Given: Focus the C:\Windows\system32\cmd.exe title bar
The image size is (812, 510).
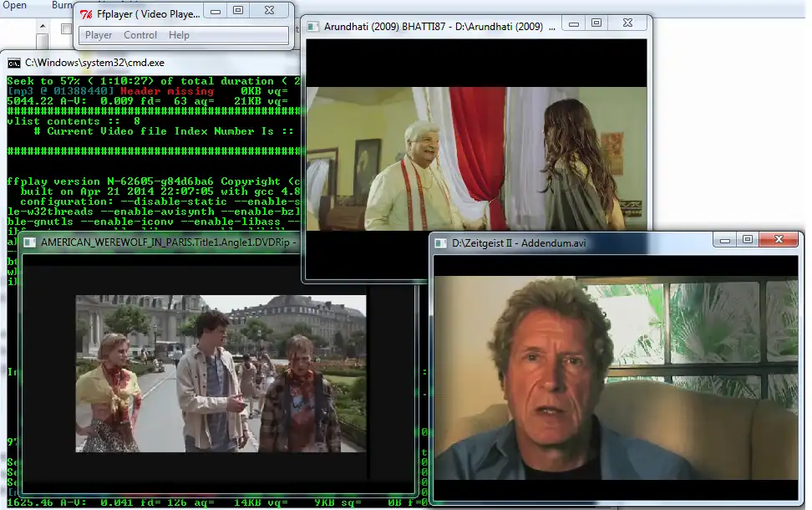Looking at the screenshot, I should (94, 63).
